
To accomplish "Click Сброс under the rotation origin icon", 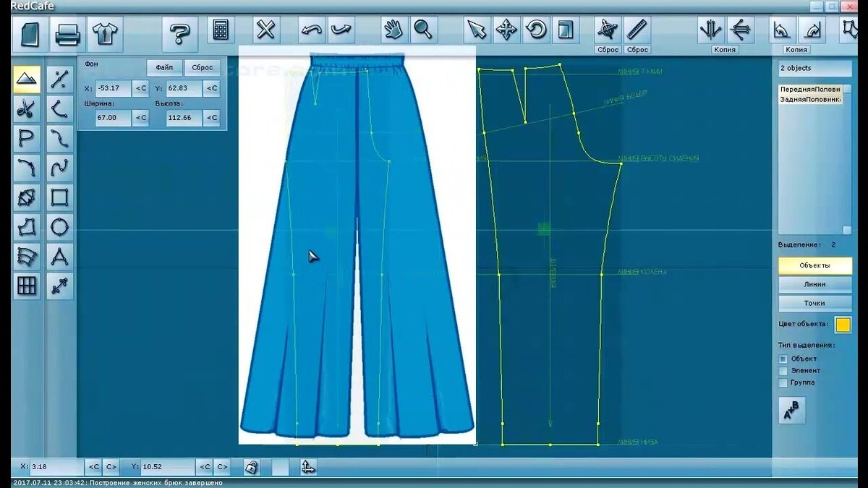I will [x=608, y=50].
